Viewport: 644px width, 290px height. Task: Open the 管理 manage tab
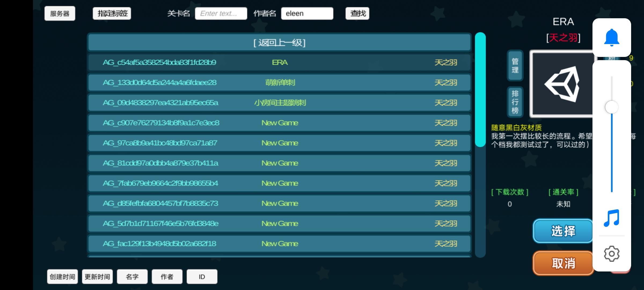[x=515, y=66]
